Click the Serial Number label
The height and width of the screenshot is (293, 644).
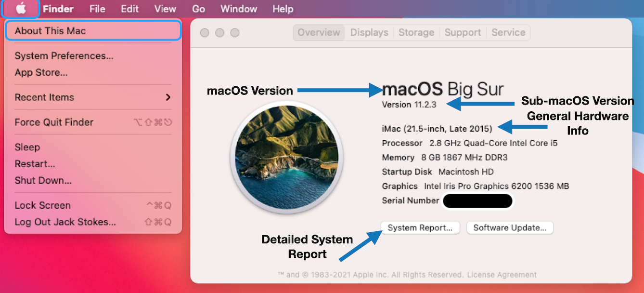pos(411,200)
